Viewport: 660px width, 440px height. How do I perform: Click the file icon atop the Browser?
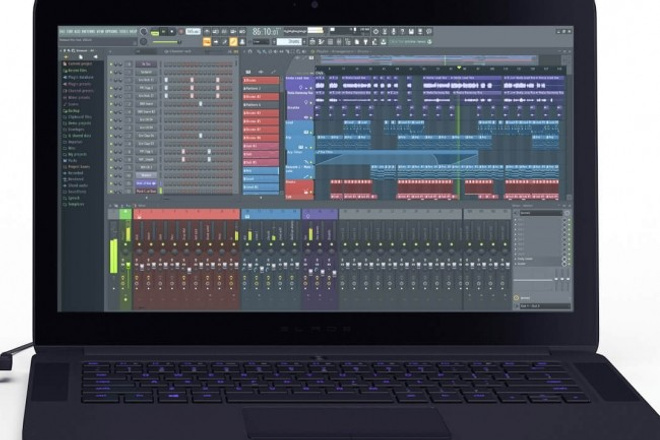(x=81, y=57)
